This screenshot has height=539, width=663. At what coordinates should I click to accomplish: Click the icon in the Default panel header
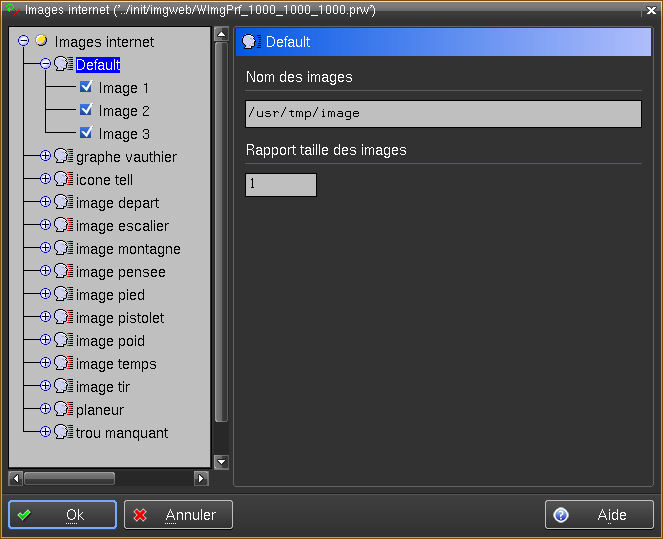click(252, 42)
